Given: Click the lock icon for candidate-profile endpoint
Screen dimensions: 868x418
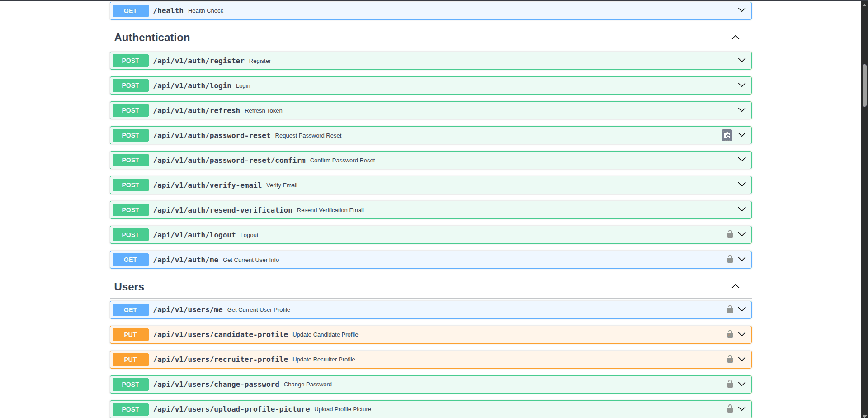Looking at the screenshot, I should (730, 334).
